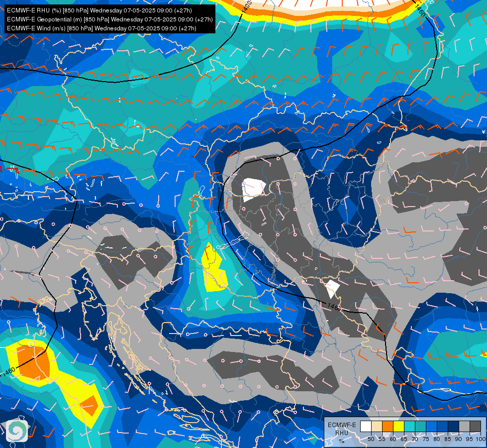Select the dark gray 95-100% legend swatch
Screen dimensions: 487x448
click(476, 426)
